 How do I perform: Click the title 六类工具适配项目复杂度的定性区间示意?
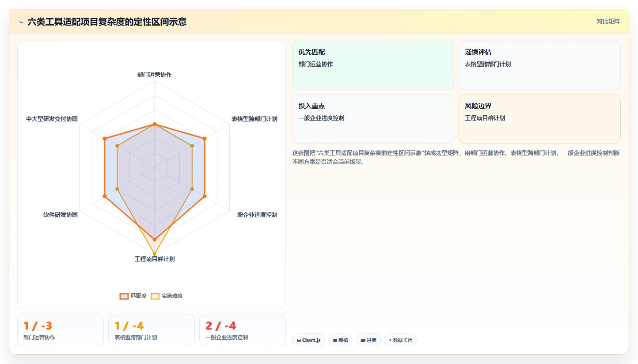(107, 22)
